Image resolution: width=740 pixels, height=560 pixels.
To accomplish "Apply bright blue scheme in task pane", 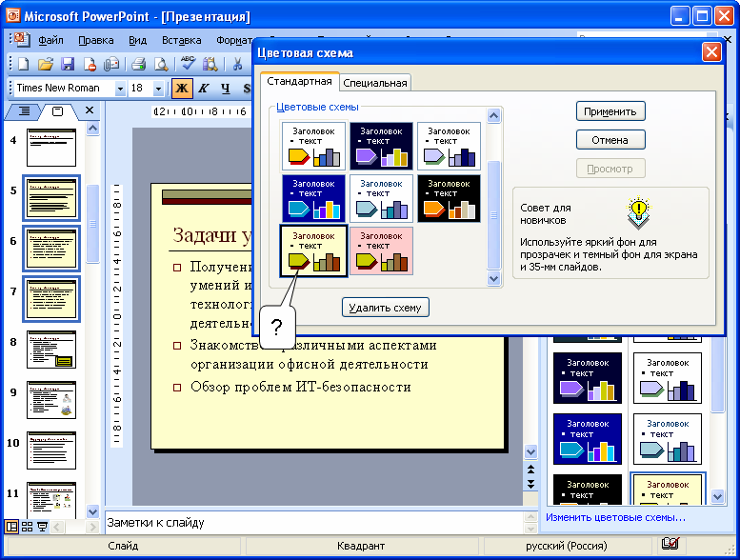I will (x=588, y=439).
